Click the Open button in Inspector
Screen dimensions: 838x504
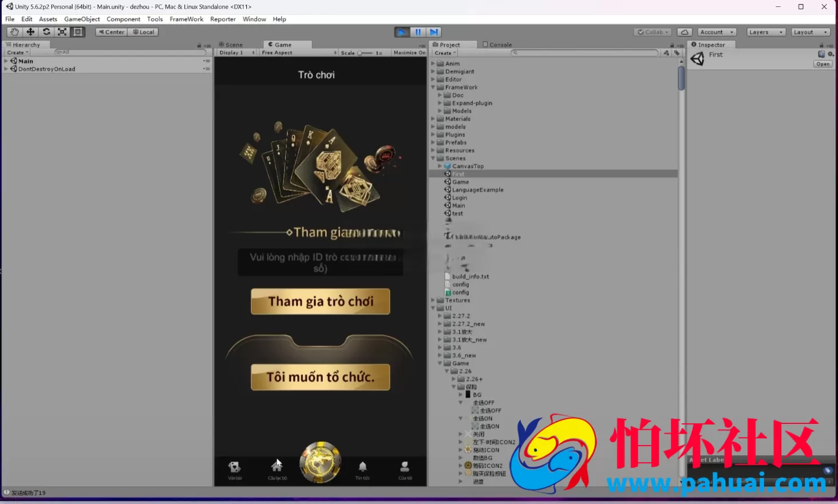coord(823,64)
